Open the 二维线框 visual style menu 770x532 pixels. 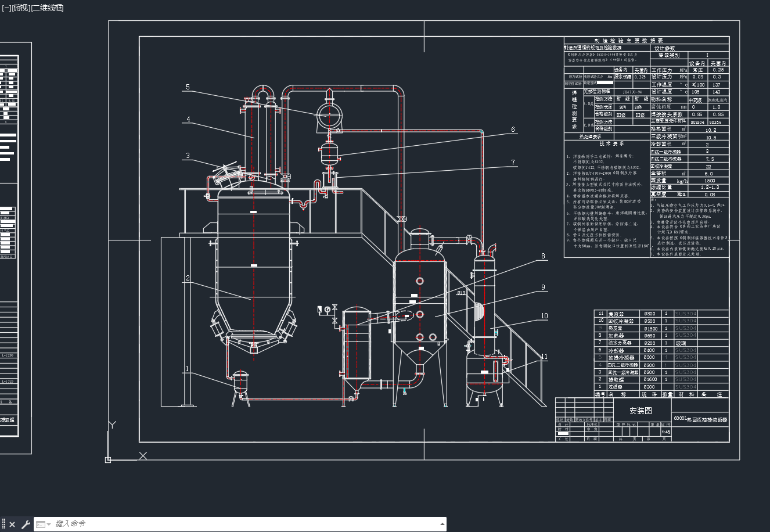[x=47, y=8]
